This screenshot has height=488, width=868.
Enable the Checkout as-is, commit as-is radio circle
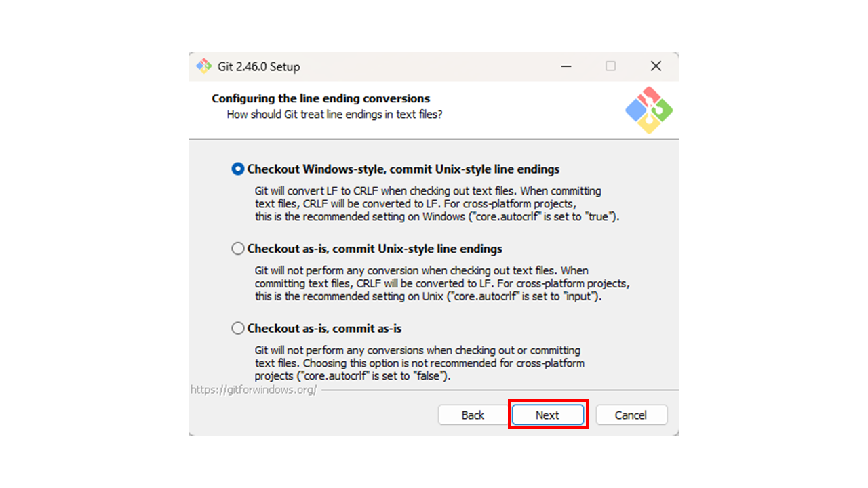[238, 329]
